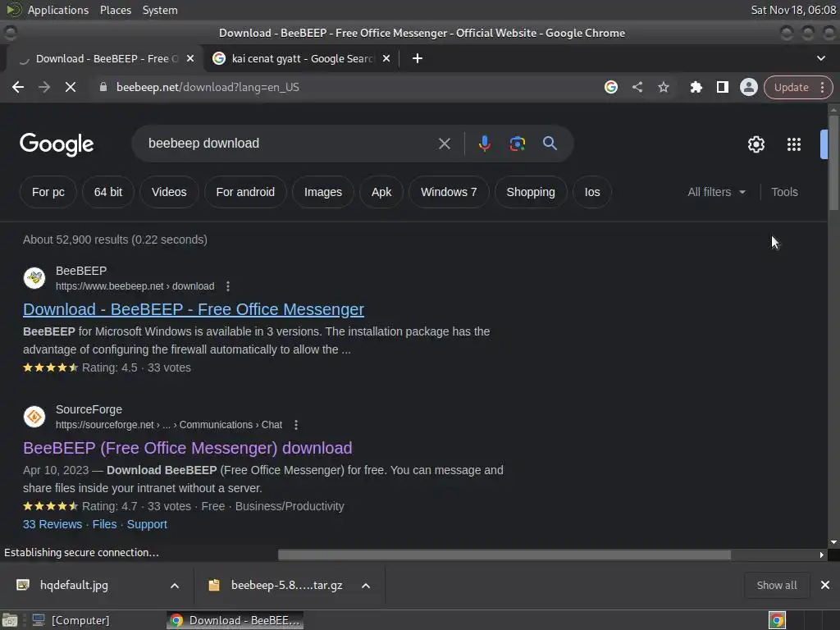This screenshot has height=630, width=840.
Task: Open downloaded beebeep tar.gz file
Action: (x=286, y=585)
